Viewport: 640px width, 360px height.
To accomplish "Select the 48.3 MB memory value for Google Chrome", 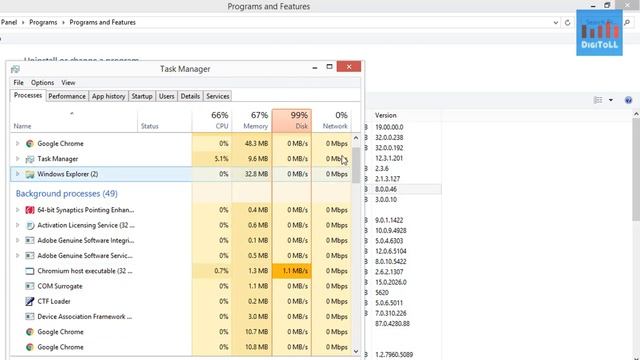I will click(x=256, y=144).
